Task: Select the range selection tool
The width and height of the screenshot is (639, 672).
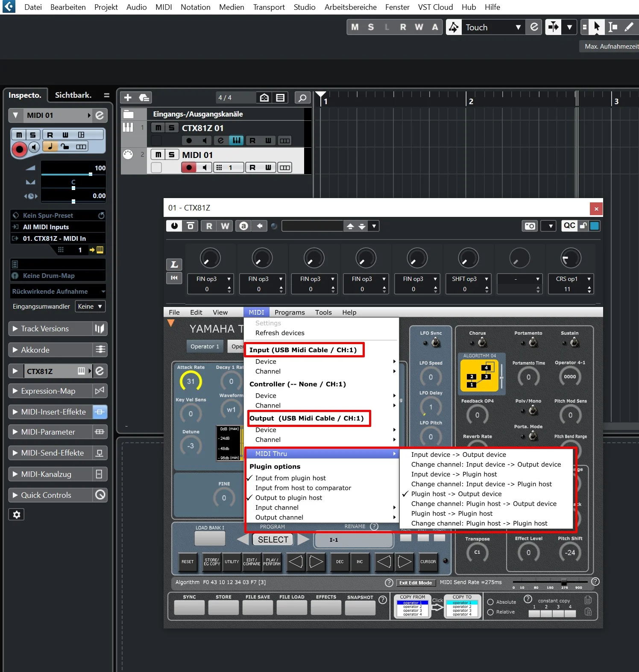Action: [613, 27]
